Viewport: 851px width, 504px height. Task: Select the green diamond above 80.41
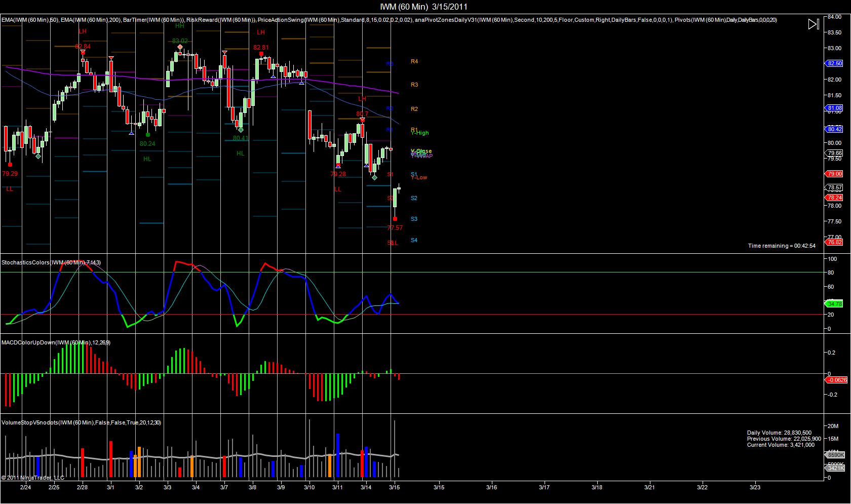pyautogui.click(x=241, y=130)
